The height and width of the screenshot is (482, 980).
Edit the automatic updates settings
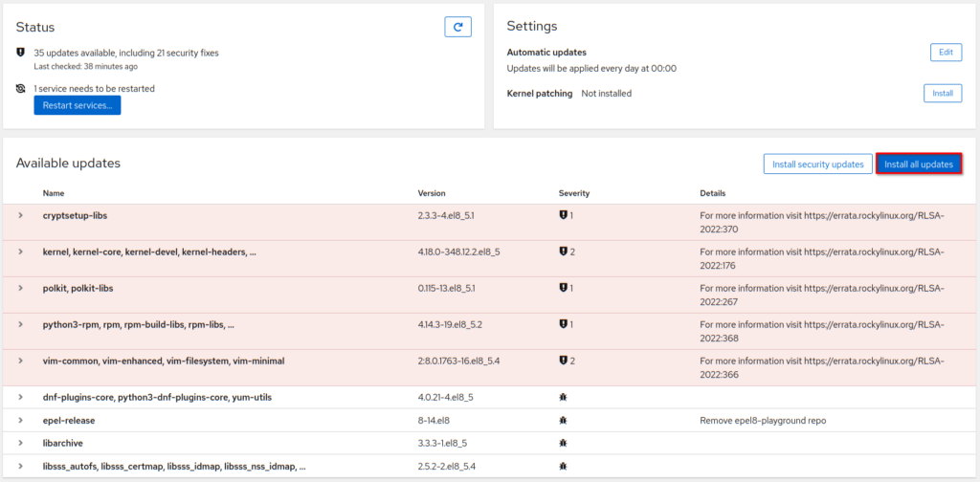(946, 53)
